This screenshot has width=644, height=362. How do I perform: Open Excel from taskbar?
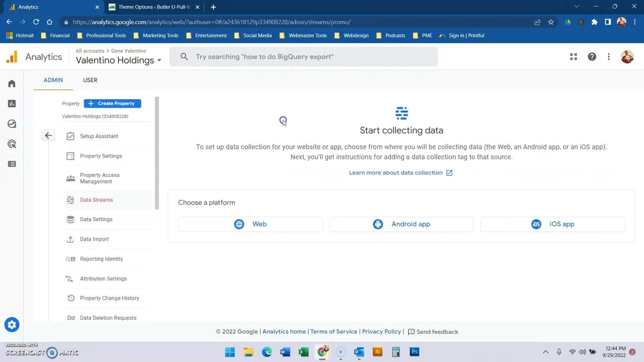tap(303, 352)
